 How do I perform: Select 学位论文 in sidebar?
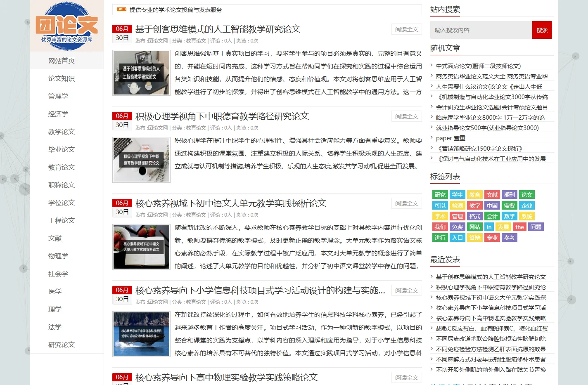click(62, 203)
